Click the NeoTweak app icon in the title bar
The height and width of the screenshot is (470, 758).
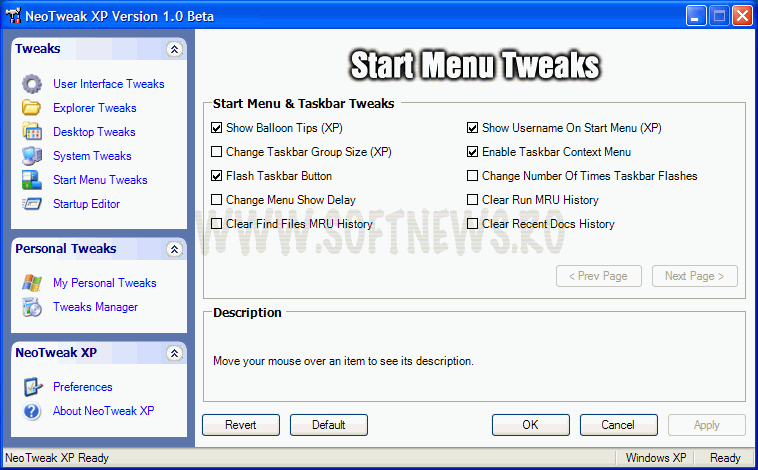(x=13, y=15)
